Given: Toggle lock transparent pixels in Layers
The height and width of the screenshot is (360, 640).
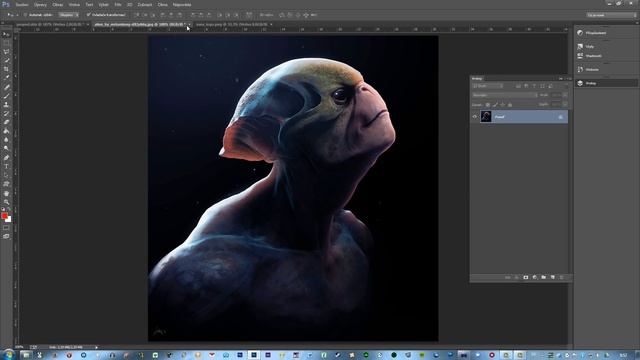Looking at the screenshot, I should tap(488, 105).
